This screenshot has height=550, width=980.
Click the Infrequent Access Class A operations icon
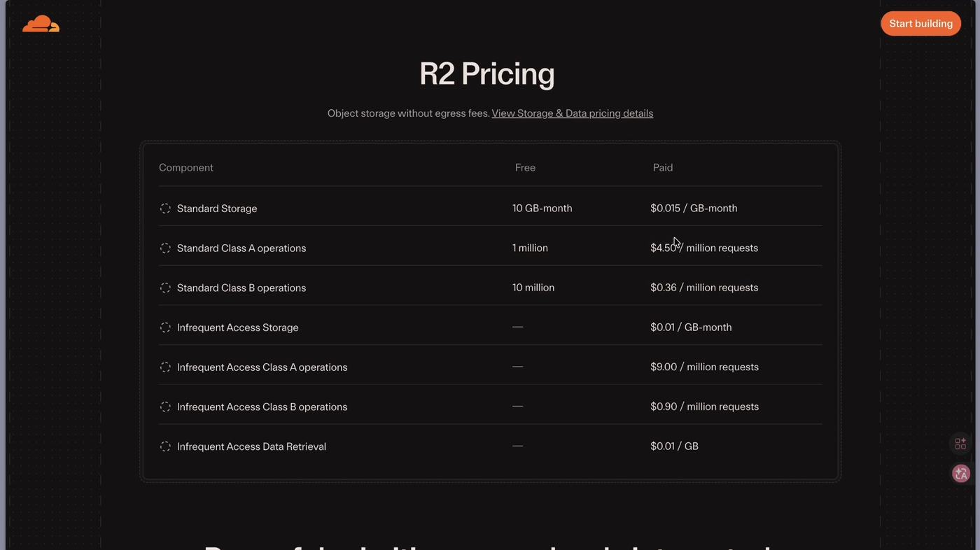(165, 367)
